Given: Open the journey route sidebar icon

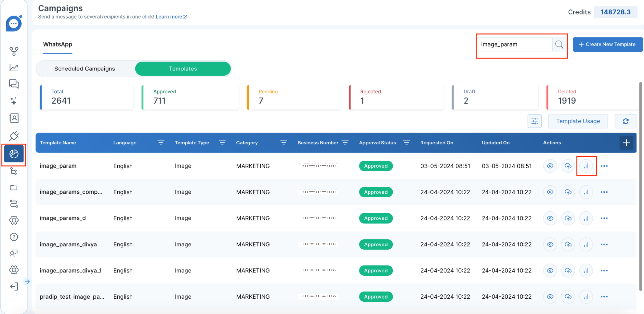Looking at the screenshot, I should pos(14,204).
